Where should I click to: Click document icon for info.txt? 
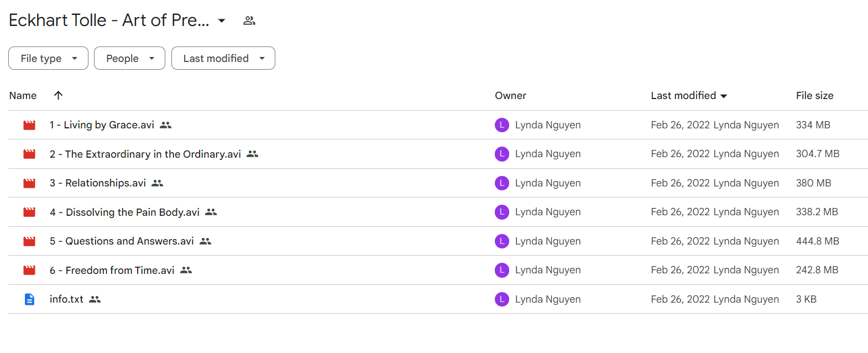29,299
